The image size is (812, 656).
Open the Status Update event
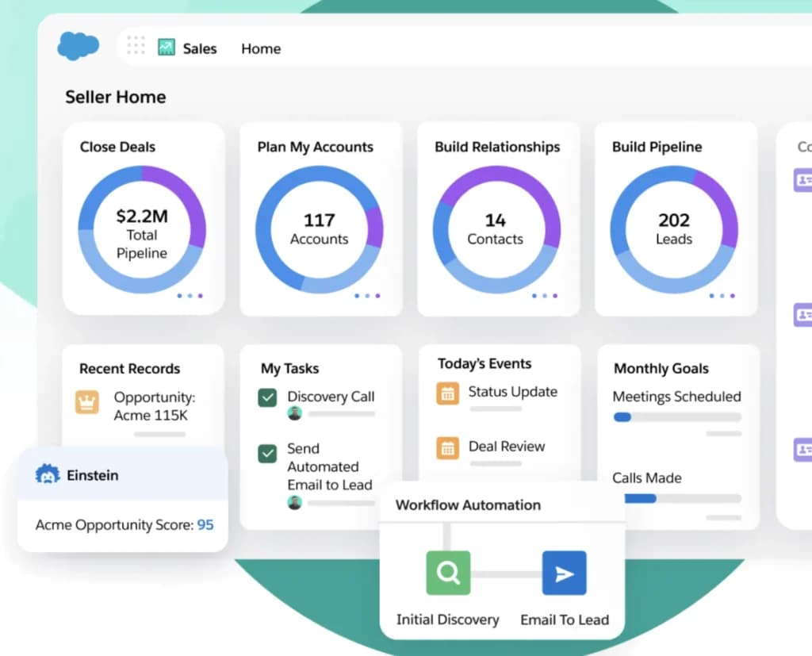[513, 392]
